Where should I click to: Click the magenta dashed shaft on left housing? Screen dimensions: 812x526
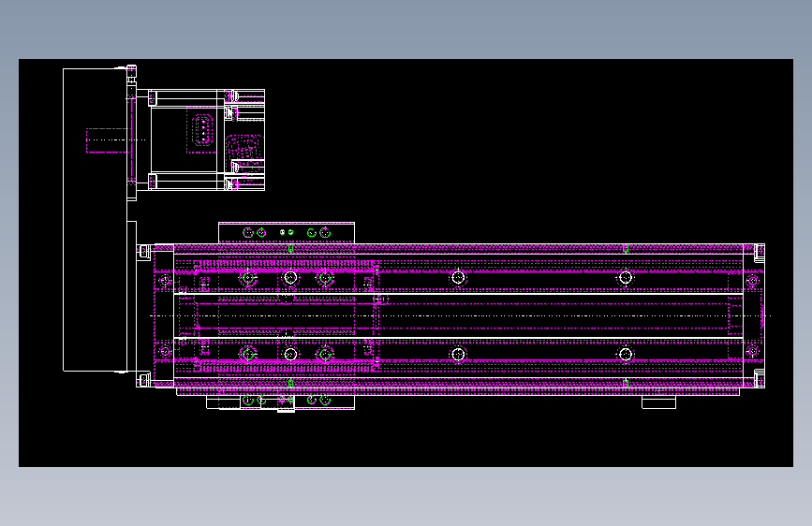click(107, 140)
